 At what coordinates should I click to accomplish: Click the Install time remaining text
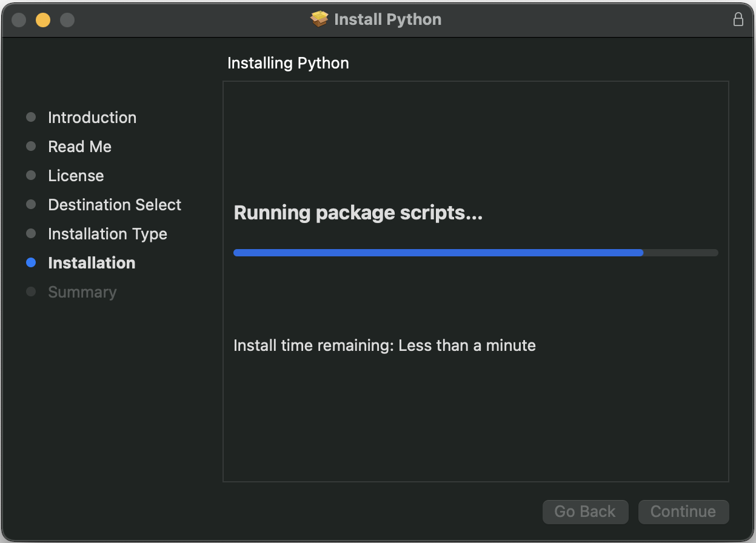tap(384, 346)
